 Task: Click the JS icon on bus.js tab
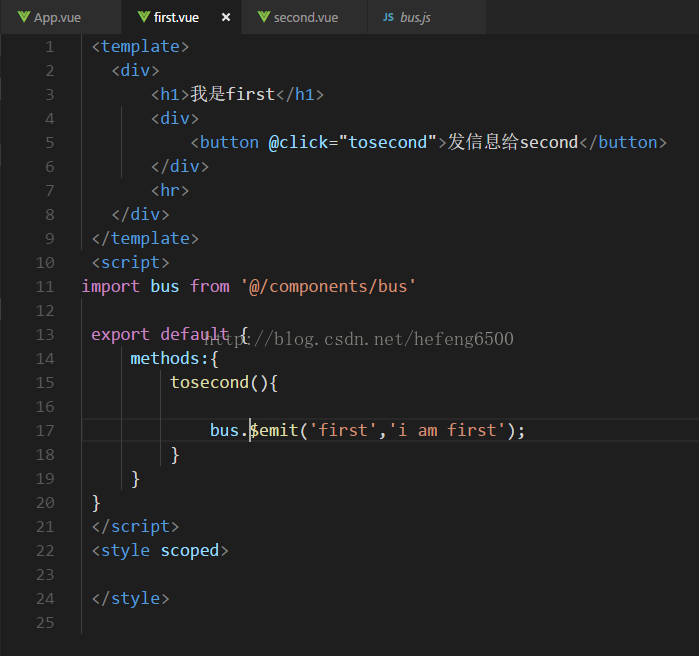(x=388, y=17)
